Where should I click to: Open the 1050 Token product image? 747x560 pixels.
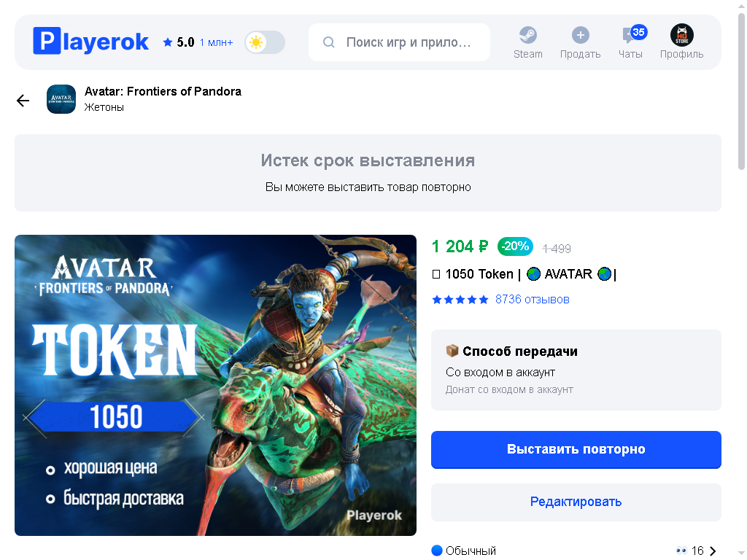pos(215,385)
